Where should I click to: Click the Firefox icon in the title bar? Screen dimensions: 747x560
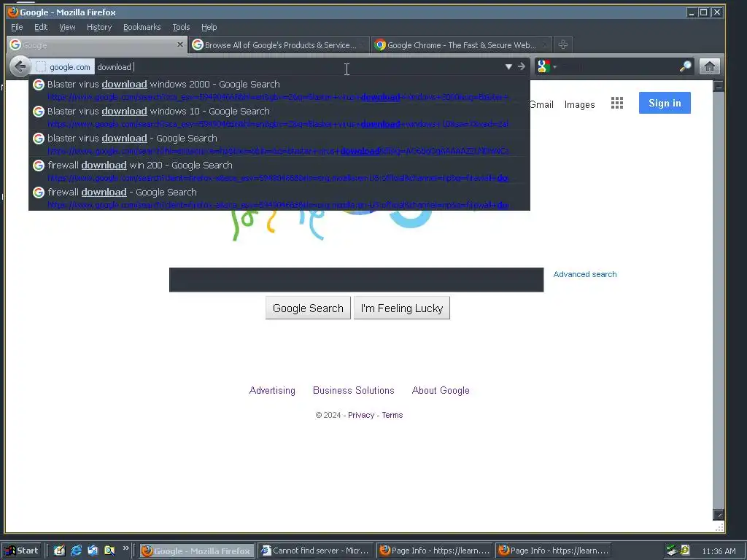coord(13,12)
